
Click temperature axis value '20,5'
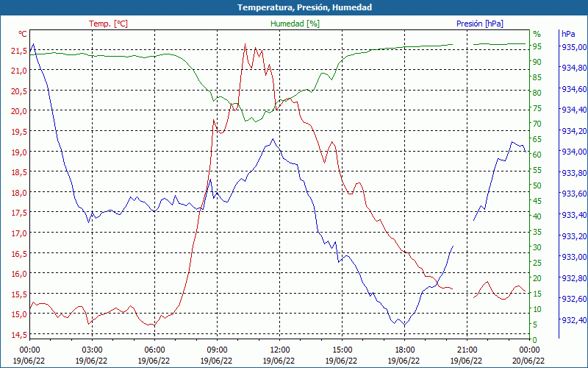19,91
